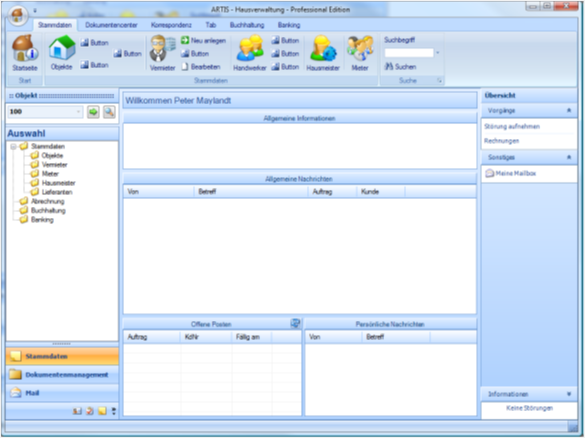The image size is (585, 438).
Task: Switch to the Banking ribbon tab
Action: [x=289, y=25]
